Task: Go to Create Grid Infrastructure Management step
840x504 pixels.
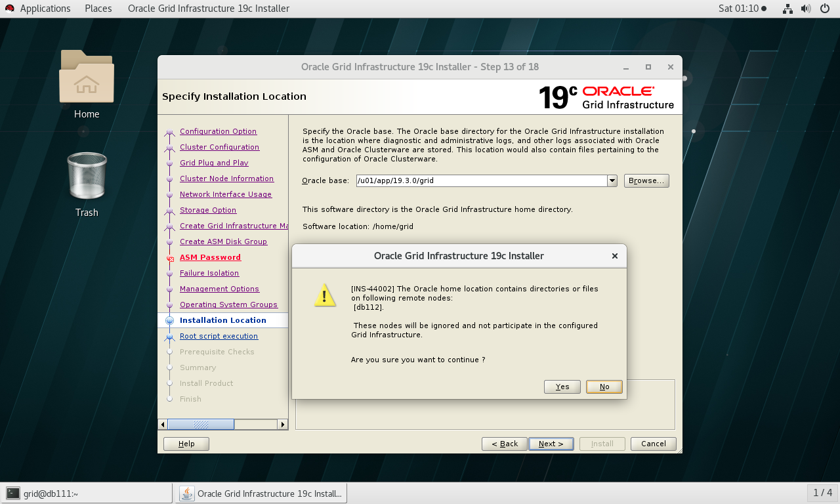Action: click(234, 226)
